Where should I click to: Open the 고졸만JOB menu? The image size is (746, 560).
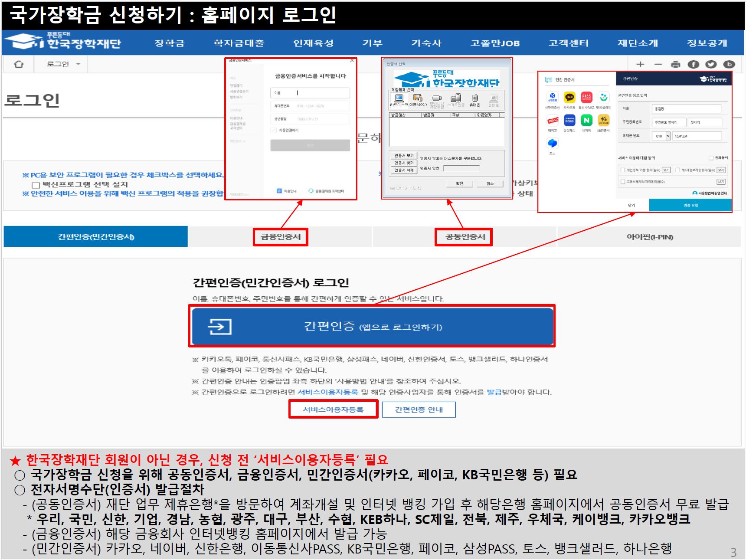(495, 43)
